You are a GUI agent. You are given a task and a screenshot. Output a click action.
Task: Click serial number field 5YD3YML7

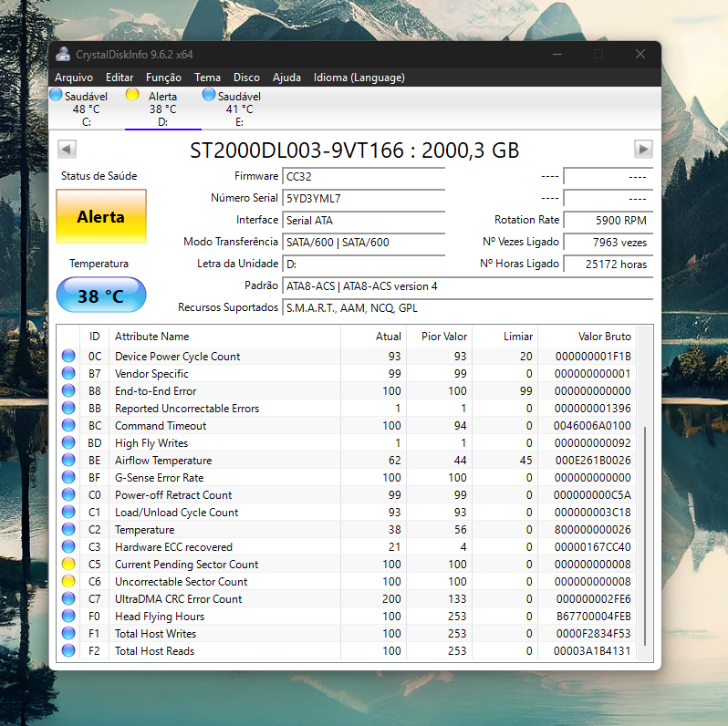click(363, 198)
